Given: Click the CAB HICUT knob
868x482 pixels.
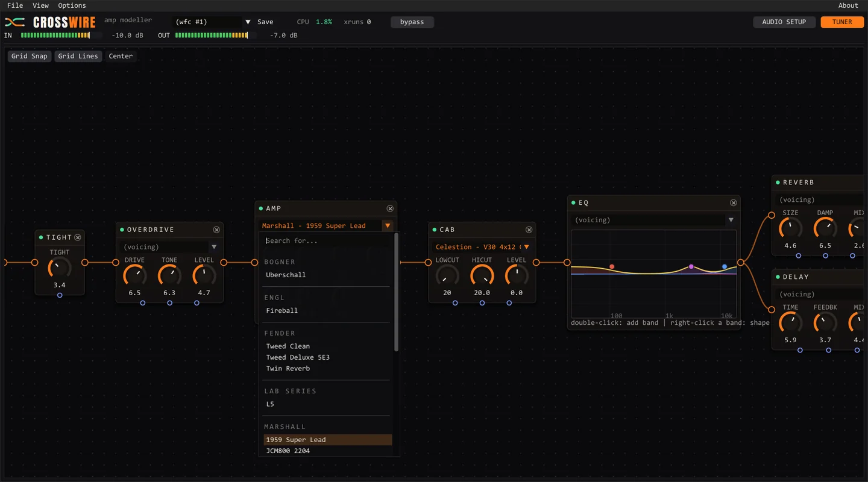Looking at the screenshot, I should click(482, 276).
